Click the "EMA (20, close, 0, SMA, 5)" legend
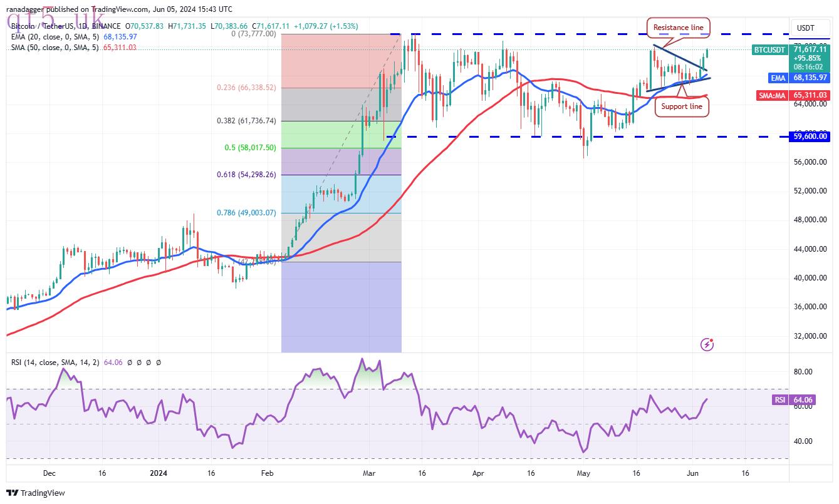The height and width of the screenshot is (504, 839). pos(55,36)
